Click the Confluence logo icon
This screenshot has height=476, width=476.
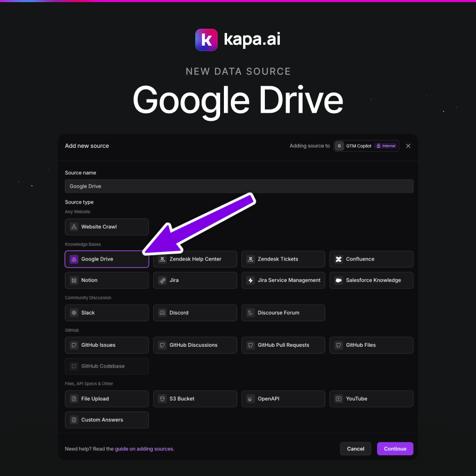coord(338,259)
